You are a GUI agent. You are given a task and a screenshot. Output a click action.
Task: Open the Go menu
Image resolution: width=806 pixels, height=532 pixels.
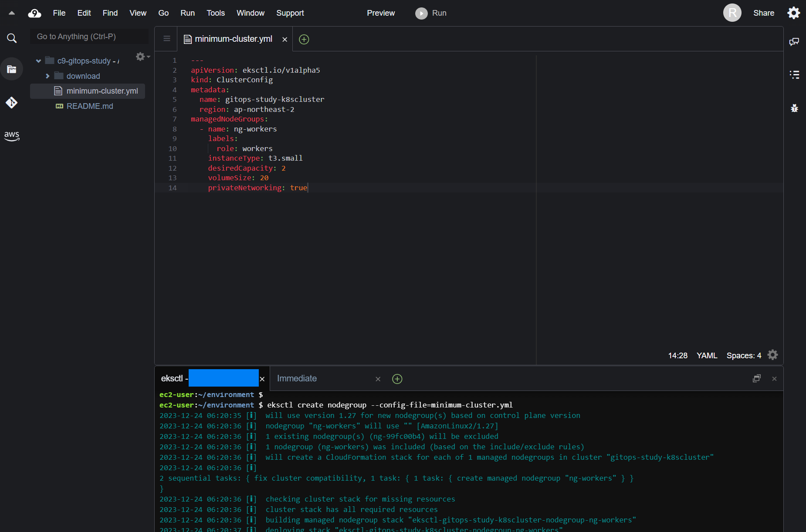tap(163, 13)
